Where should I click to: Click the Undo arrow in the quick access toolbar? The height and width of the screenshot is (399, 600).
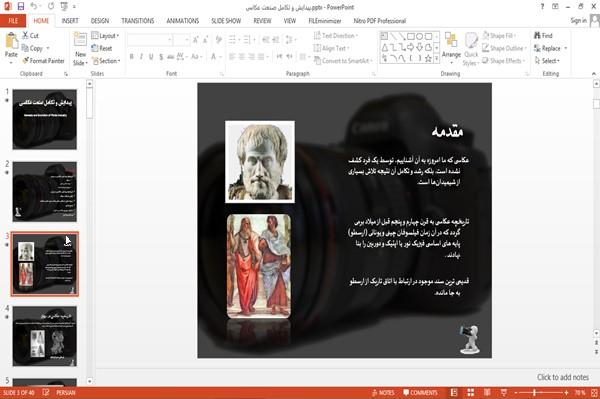point(34,7)
